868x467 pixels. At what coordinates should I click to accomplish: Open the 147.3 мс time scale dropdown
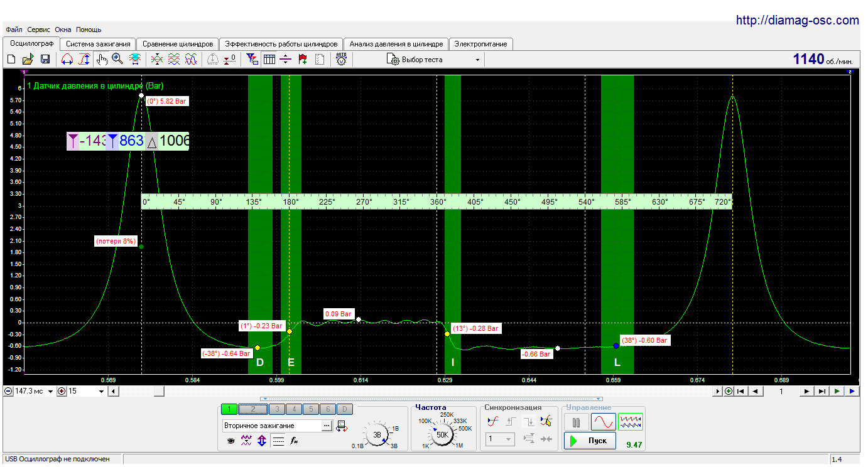(51, 392)
